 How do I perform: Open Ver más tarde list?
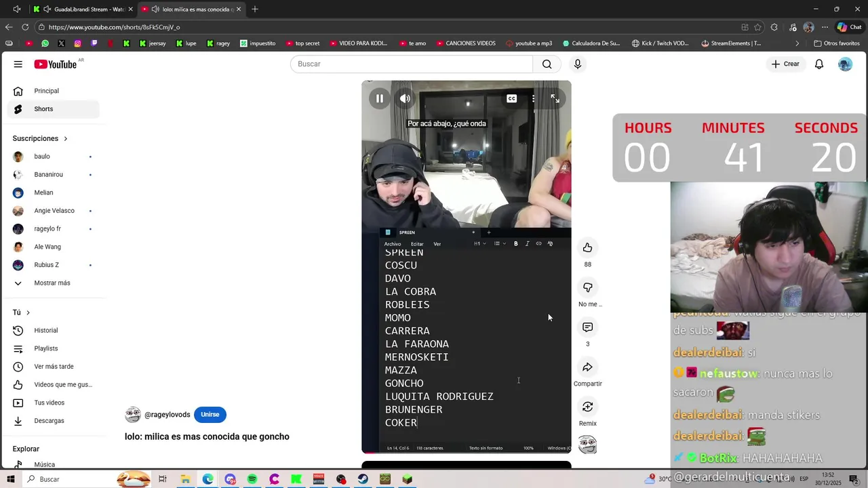53,367
